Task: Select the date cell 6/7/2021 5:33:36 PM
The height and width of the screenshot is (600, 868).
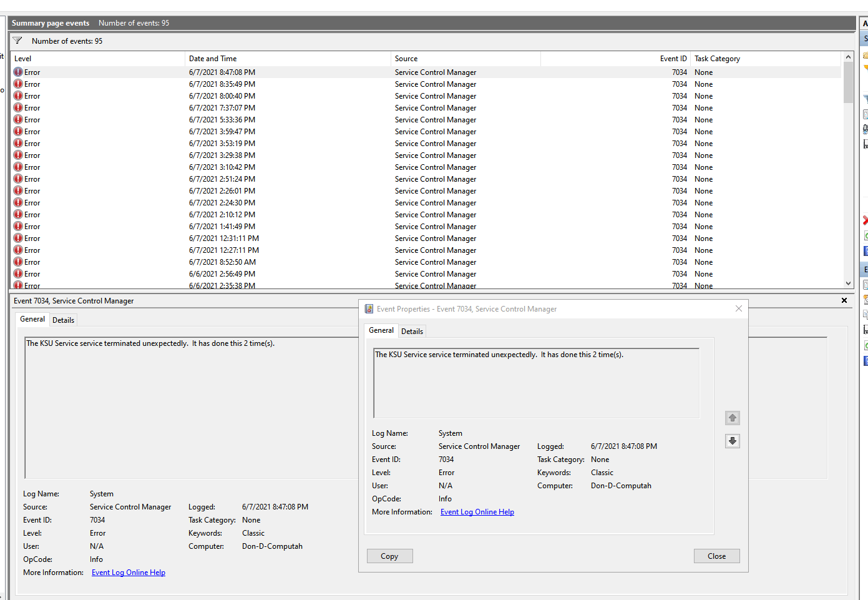Action: tap(222, 120)
